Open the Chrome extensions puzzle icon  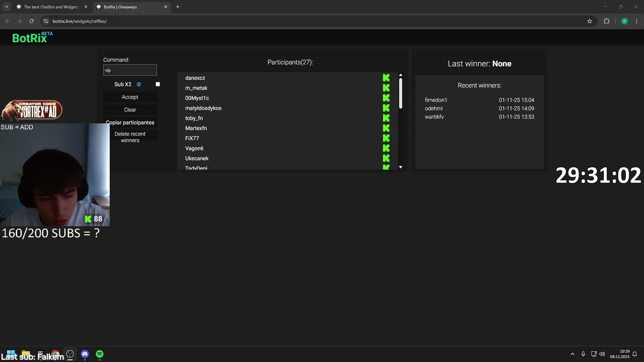pos(606,21)
